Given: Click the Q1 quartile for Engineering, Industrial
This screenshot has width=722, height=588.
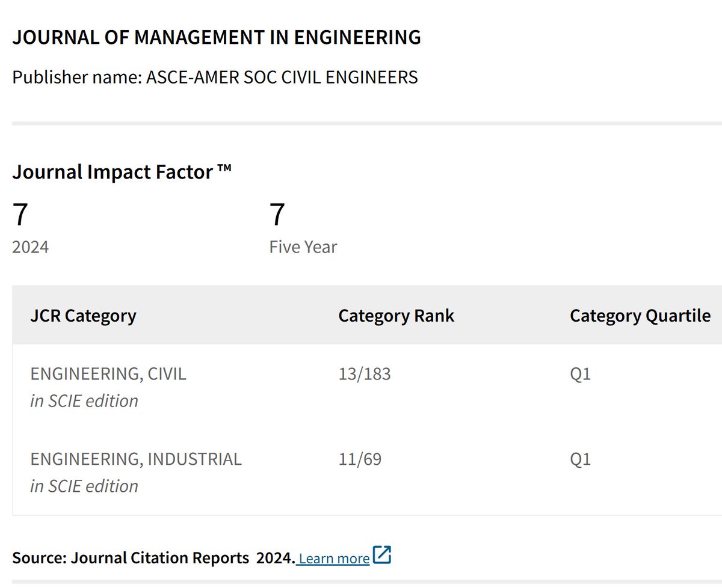Looking at the screenshot, I should 581,459.
